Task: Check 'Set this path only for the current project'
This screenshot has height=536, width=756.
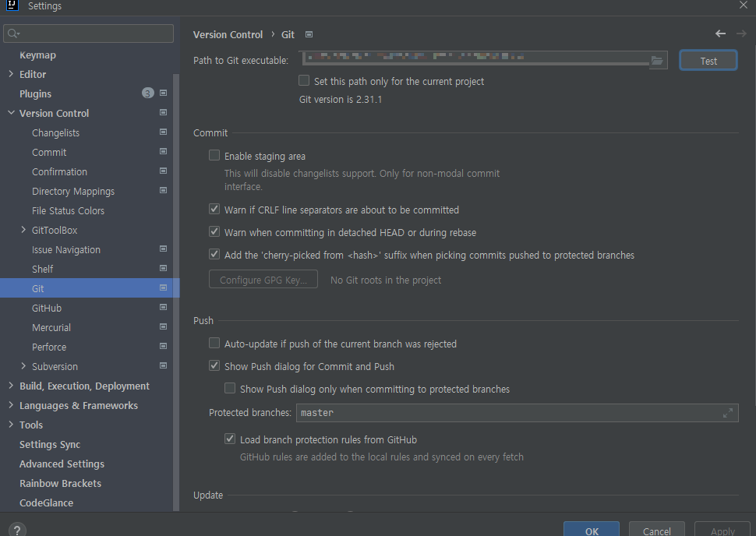Action: pyautogui.click(x=304, y=80)
